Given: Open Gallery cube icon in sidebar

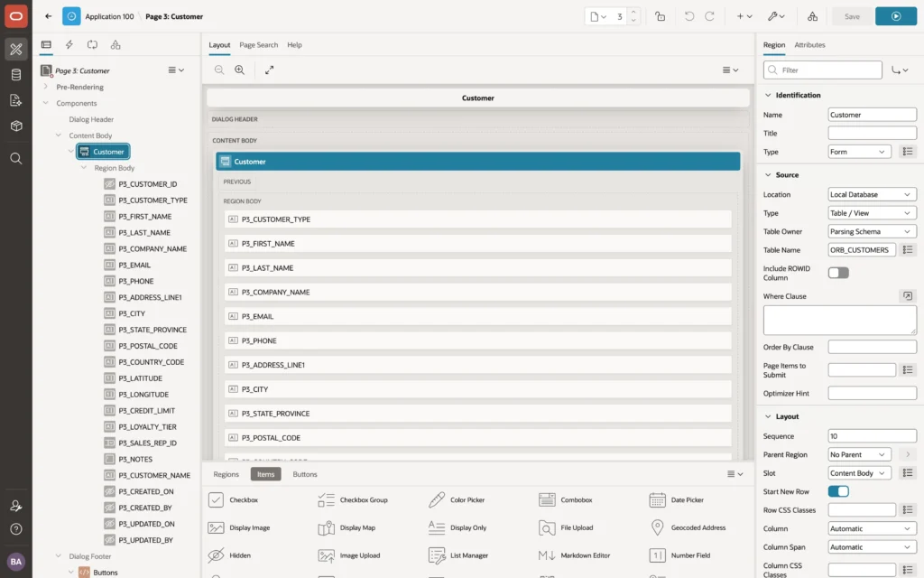Looking at the screenshot, I should click(16, 126).
